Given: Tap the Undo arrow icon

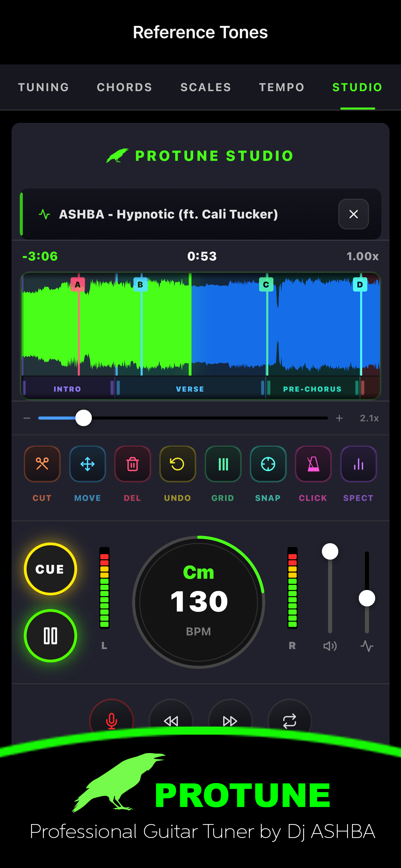Looking at the screenshot, I should 178,464.
